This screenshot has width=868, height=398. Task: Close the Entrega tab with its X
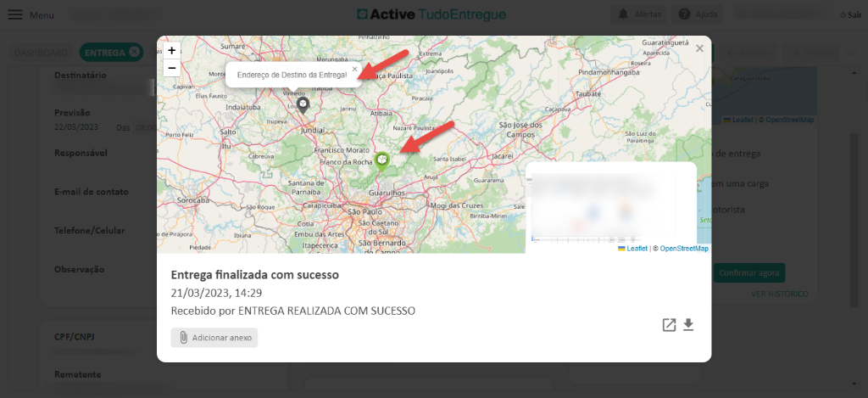pos(134,53)
